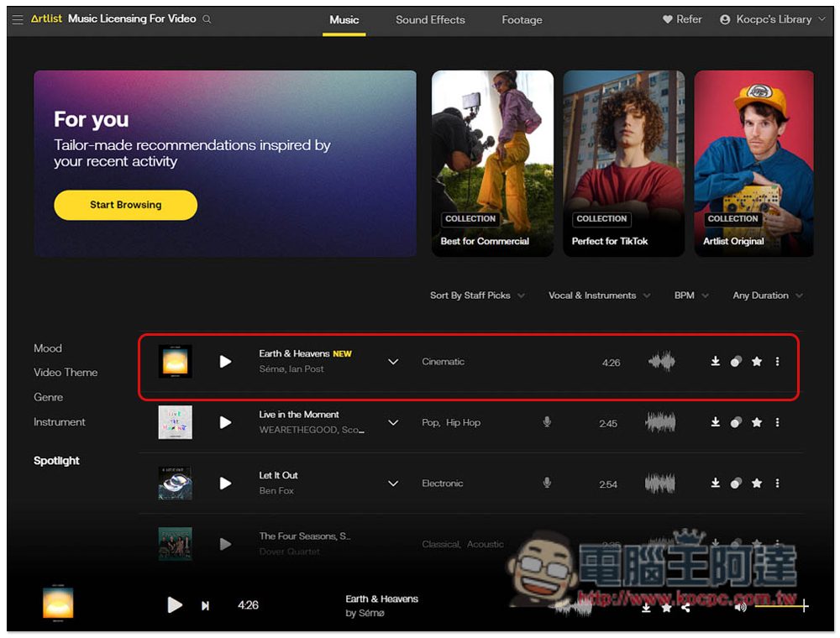Screen dimensions: 840x638
Task: Click the Refer heart link
Action: [682, 19]
